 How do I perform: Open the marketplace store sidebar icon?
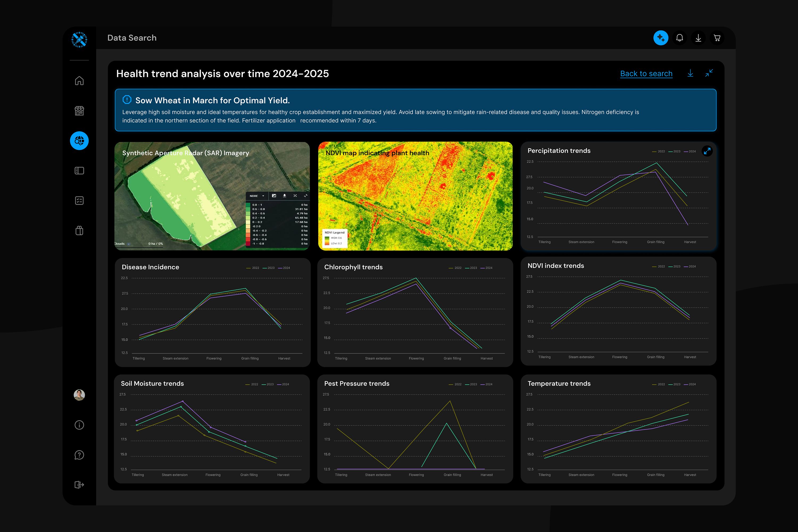79,111
